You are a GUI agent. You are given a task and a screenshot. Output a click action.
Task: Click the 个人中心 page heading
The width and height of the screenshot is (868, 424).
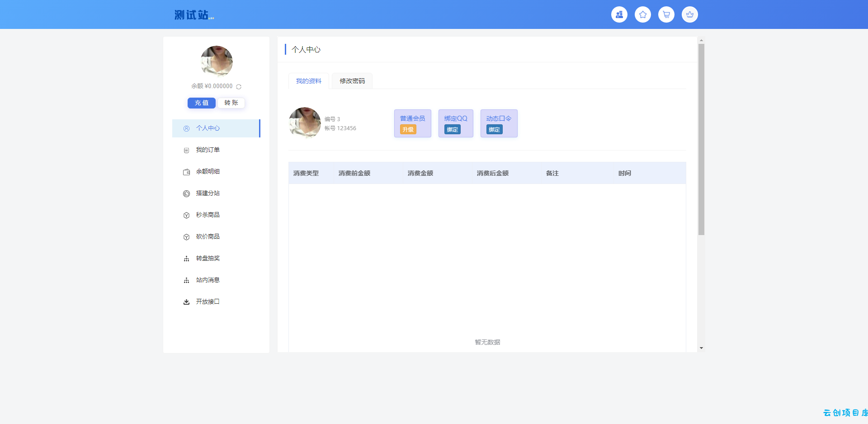(x=306, y=50)
